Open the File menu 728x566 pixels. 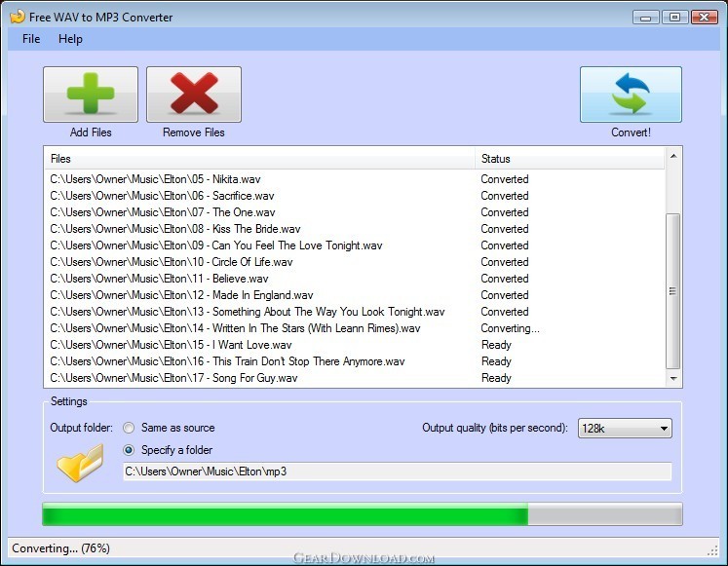click(31, 39)
